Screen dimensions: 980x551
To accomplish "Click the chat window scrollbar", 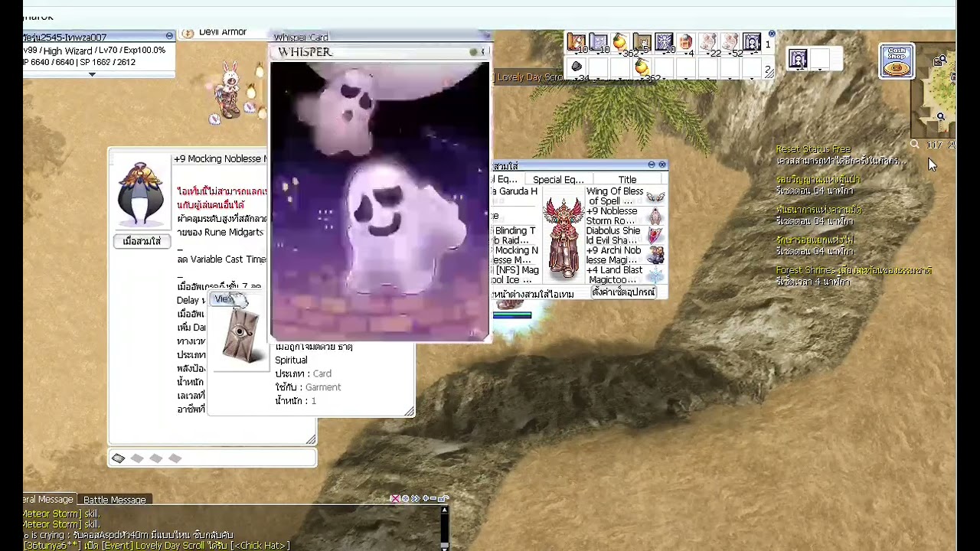I will pos(444,527).
